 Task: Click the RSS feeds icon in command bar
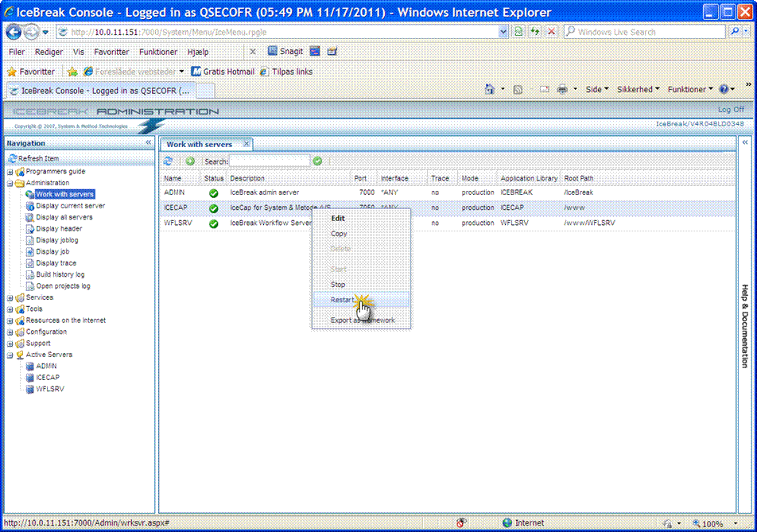(x=518, y=89)
